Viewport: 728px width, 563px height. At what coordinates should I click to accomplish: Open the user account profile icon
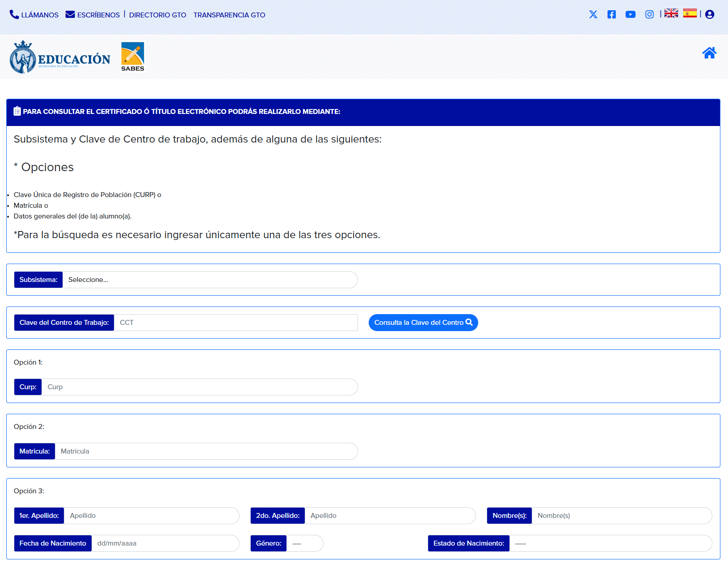[x=709, y=14]
